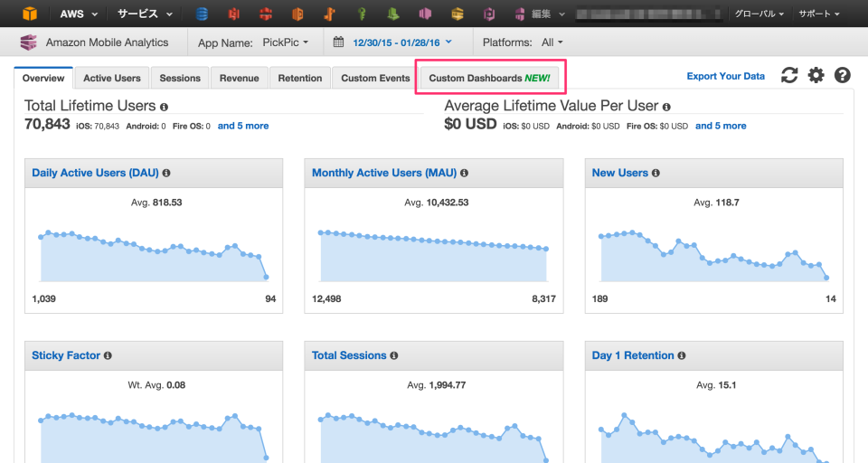Open the Total Sessions chart title link

coord(349,355)
